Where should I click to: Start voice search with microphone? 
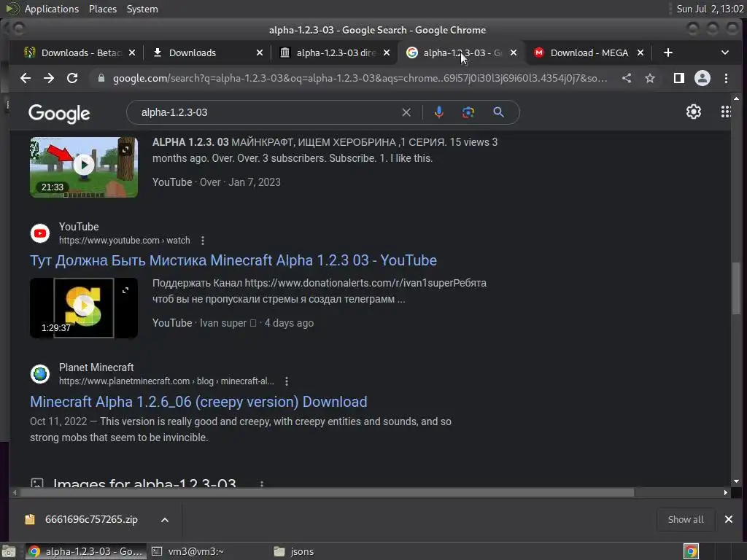point(438,112)
